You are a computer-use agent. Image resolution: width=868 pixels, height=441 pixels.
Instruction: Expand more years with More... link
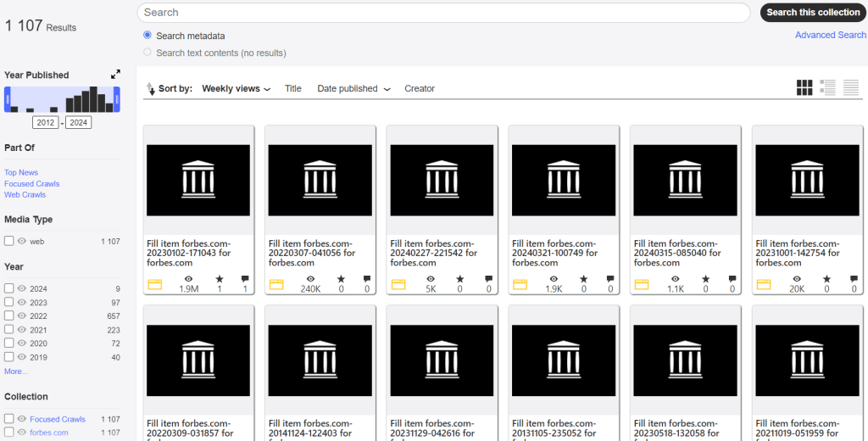pos(16,371)
